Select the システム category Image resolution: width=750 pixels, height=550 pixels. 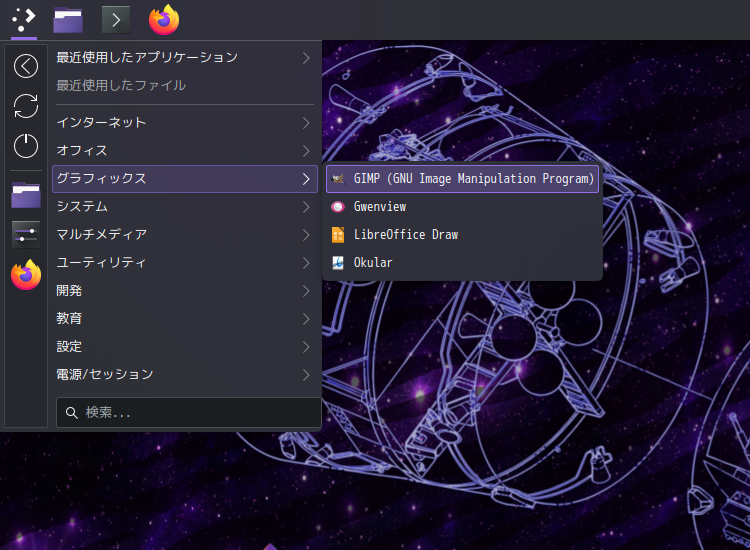coord(185,207)
